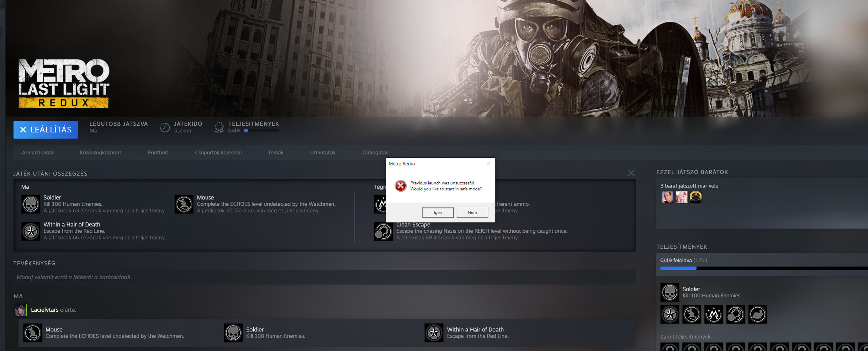Open the third friend avatar with yellow helmet
Viewport: 868px width, 351px height.
click(x=696, y=197)
